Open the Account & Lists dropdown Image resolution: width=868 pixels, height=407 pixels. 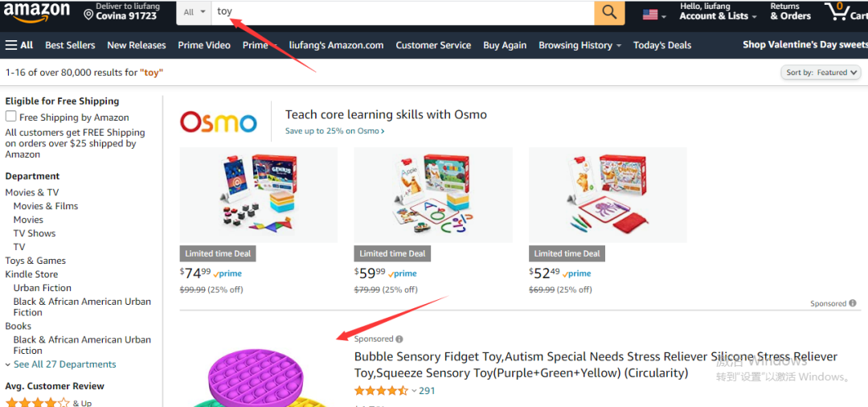click(x=718, y=11)
